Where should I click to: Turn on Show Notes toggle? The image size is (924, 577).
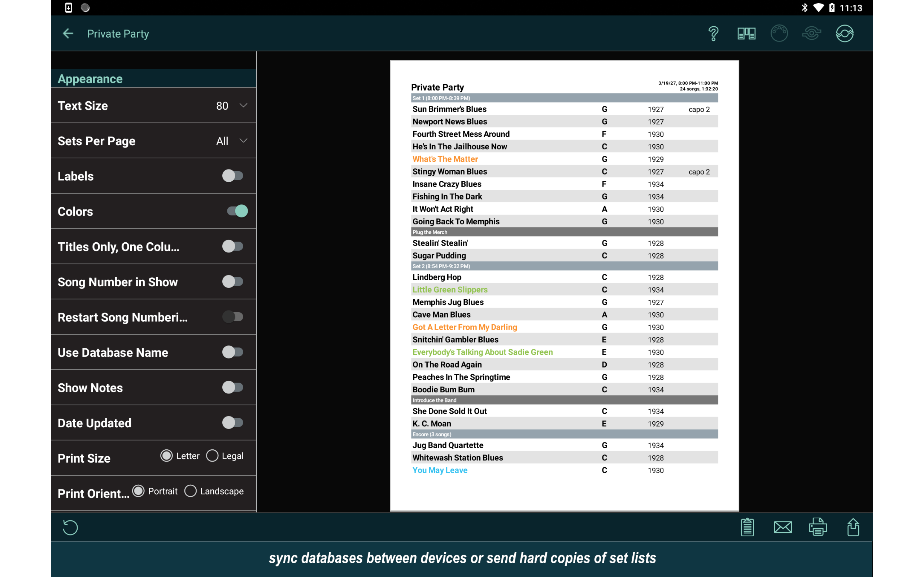coord(232,387)
